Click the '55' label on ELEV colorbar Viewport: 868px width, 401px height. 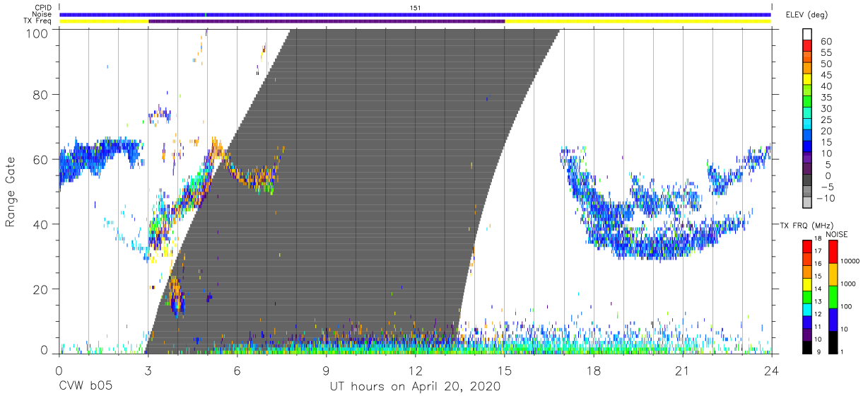(x=826, y=53)
